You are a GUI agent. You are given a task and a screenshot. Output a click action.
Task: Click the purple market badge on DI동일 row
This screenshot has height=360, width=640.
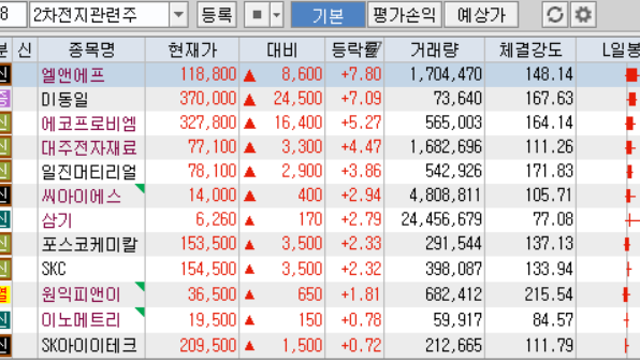point(4,99)
